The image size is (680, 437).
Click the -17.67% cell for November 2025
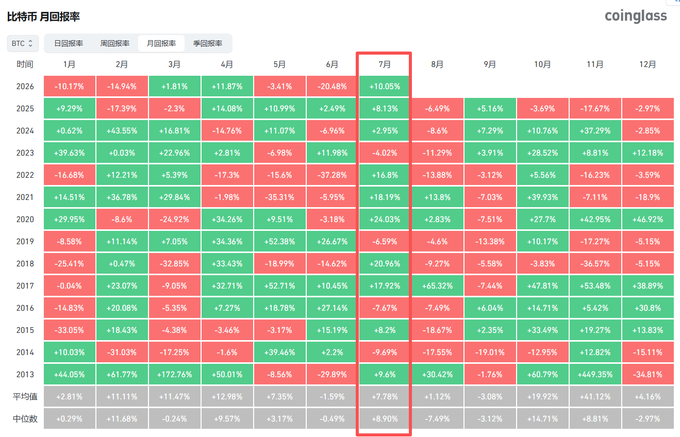[595, 108]
